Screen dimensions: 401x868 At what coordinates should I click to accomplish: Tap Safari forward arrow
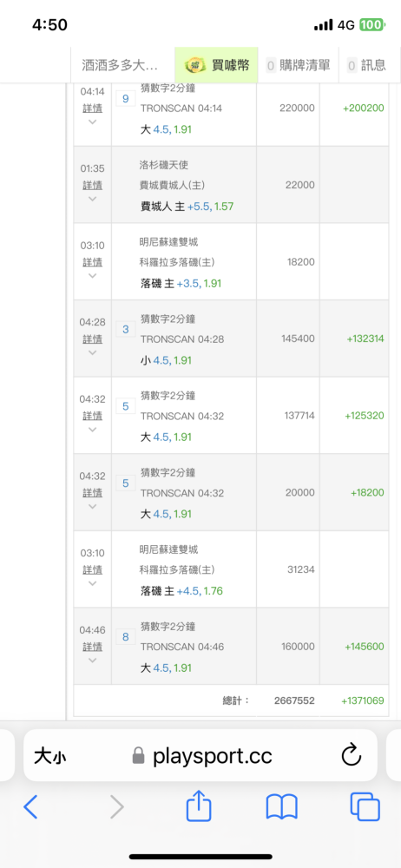[117, 807]
